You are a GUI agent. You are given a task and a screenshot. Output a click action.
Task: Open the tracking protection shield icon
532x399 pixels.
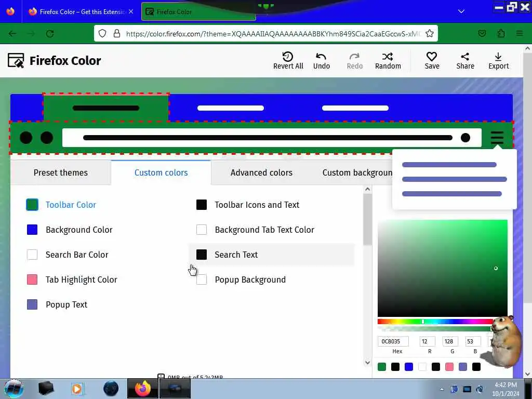pyautogui.click(x=102, y=34)
